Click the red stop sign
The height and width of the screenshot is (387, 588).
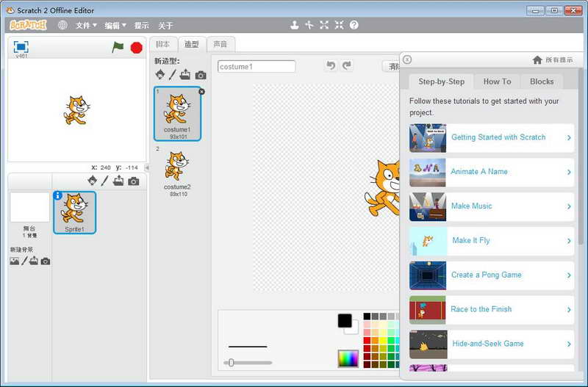click(137, 48)
